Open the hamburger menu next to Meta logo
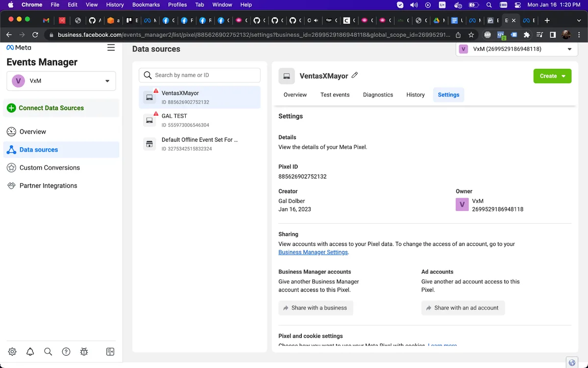Screen dimensions: 588x368 coord(111,48)
